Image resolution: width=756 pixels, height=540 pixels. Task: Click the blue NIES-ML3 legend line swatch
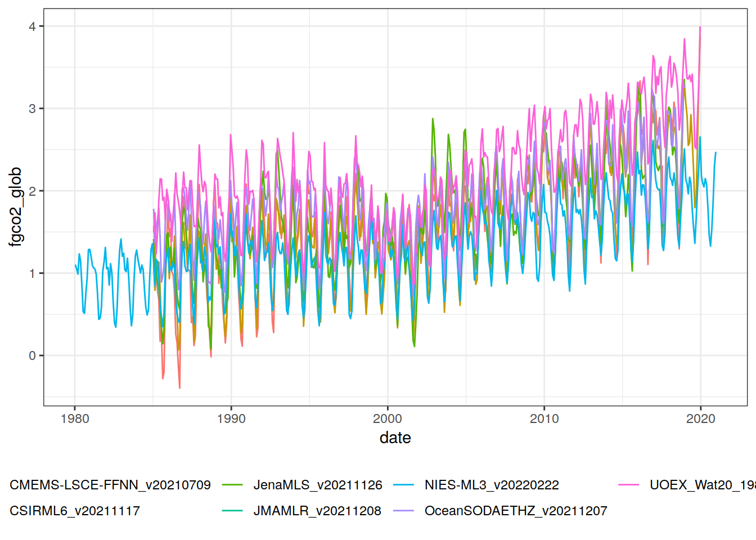point(403,485)
